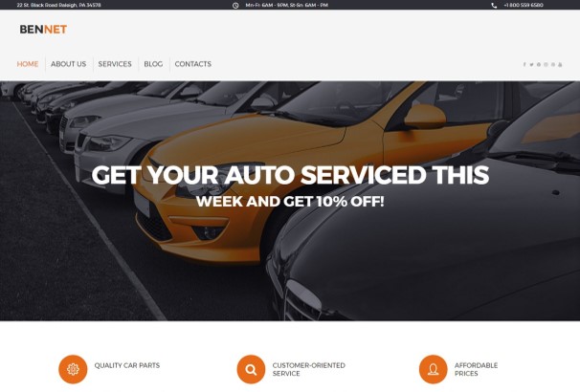Viewport: 580px width, 392px height.
Task: Open the Facebook social icon
Action: click(x=524, y=64)
